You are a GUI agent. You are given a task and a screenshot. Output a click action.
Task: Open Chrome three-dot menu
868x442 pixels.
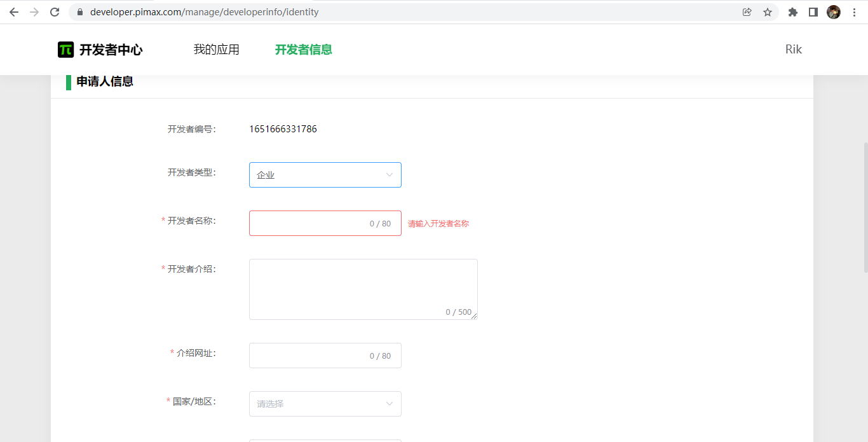[854, 12]
